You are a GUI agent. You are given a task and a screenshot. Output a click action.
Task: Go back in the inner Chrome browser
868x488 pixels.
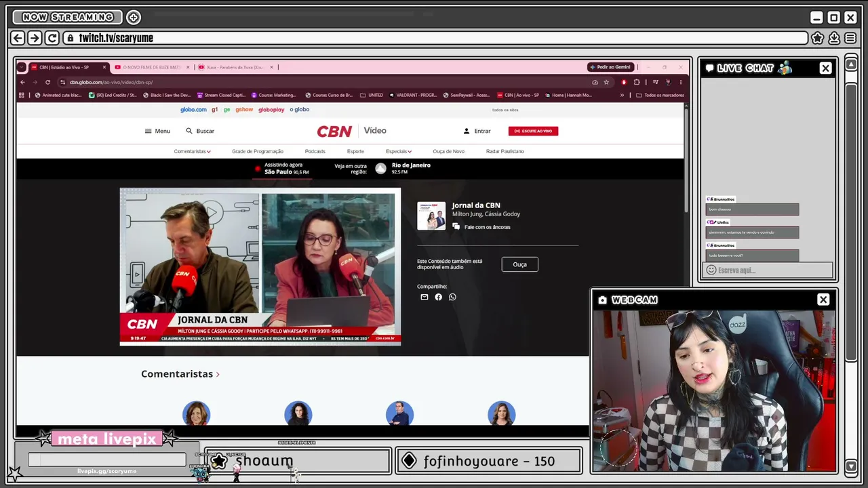22,82
